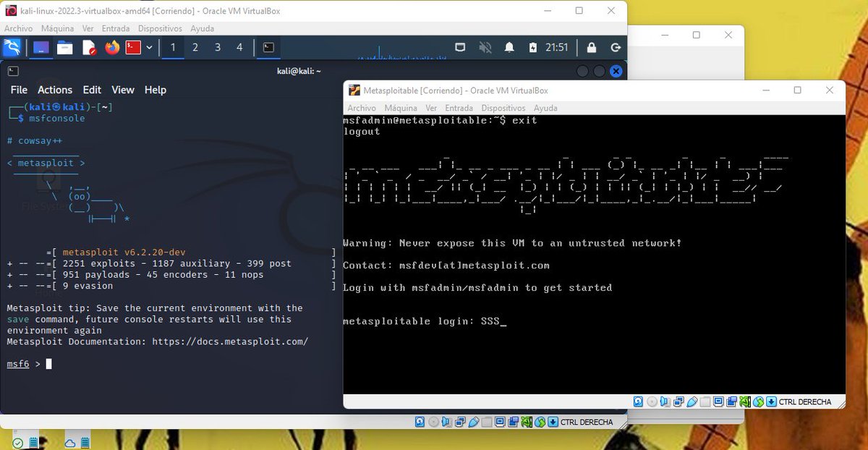This screenshot has height=450, width=868.
Task: Click keyboard capture arrow in Kali VM status bar
Action: (553, 422)
